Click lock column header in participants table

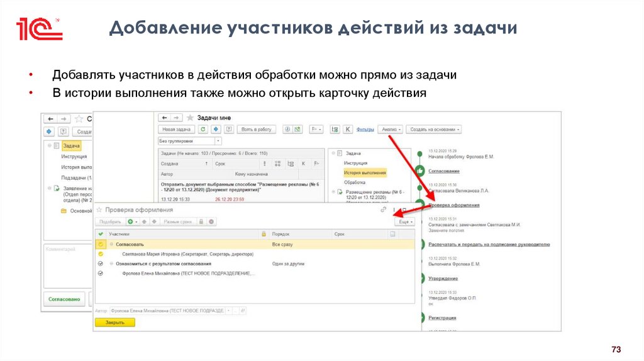[264, 234]
